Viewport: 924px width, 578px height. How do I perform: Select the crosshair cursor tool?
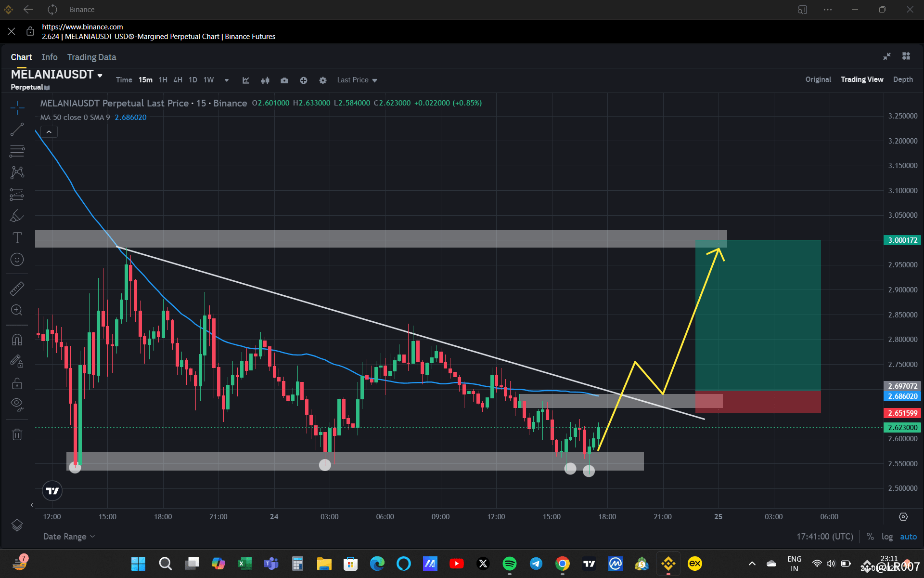pyautogui.click(x=17, y=107)
